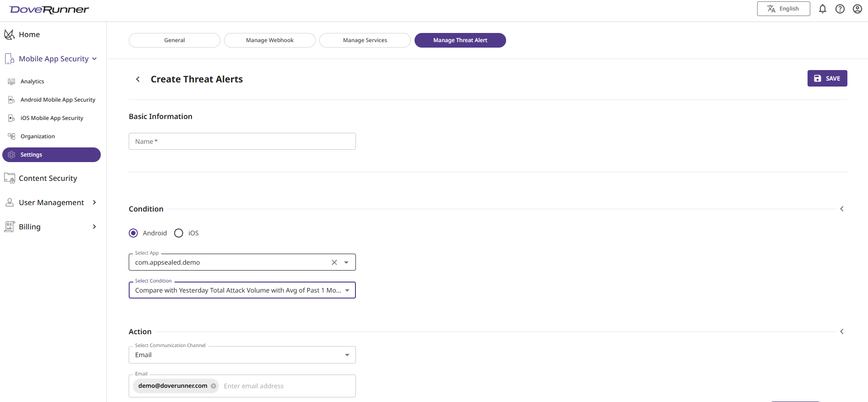Click the Billing receipt icon

coord(9,227)
